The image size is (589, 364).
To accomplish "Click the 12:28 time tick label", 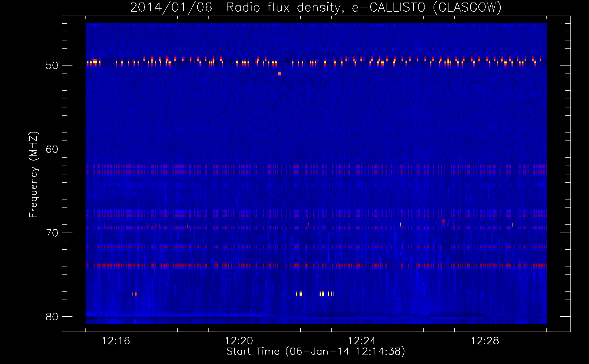I will pyautogui.click(x=485, y=341).
